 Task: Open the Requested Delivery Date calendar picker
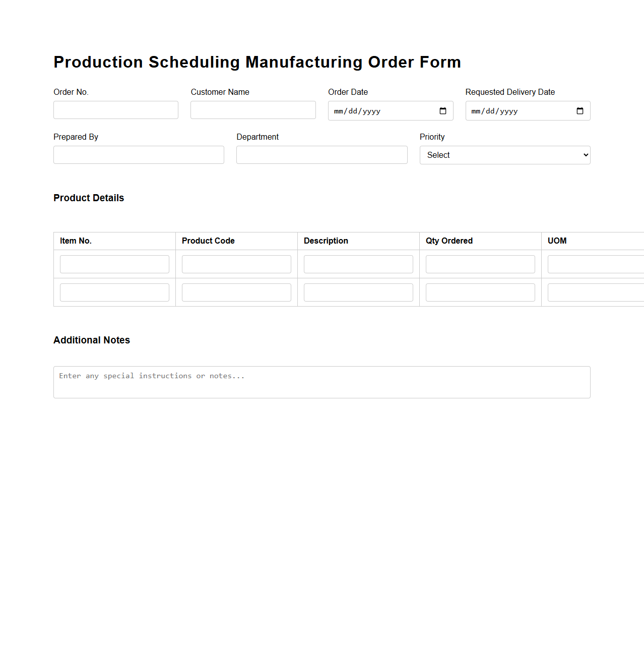(579, 110)
